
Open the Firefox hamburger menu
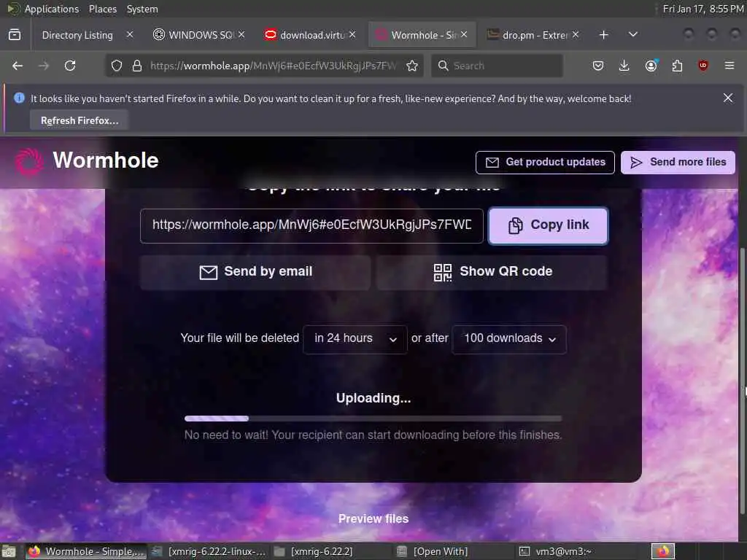(x=729, y=66)
